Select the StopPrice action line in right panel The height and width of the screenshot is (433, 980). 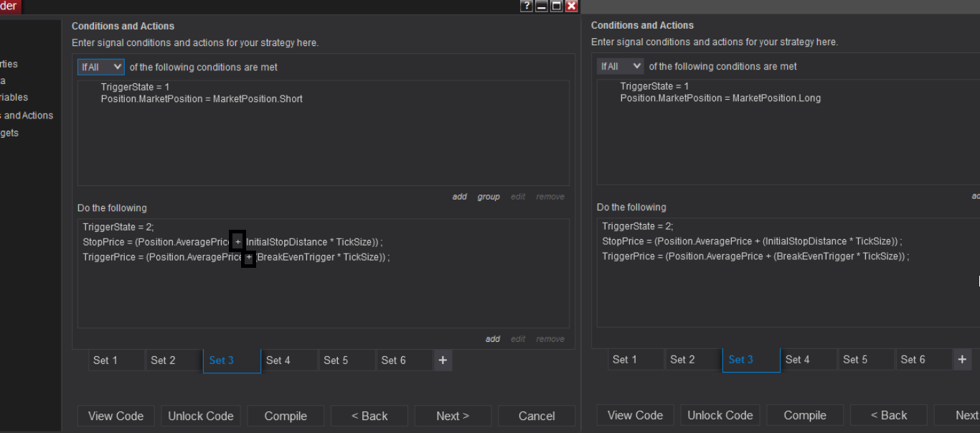click(752, 241)
